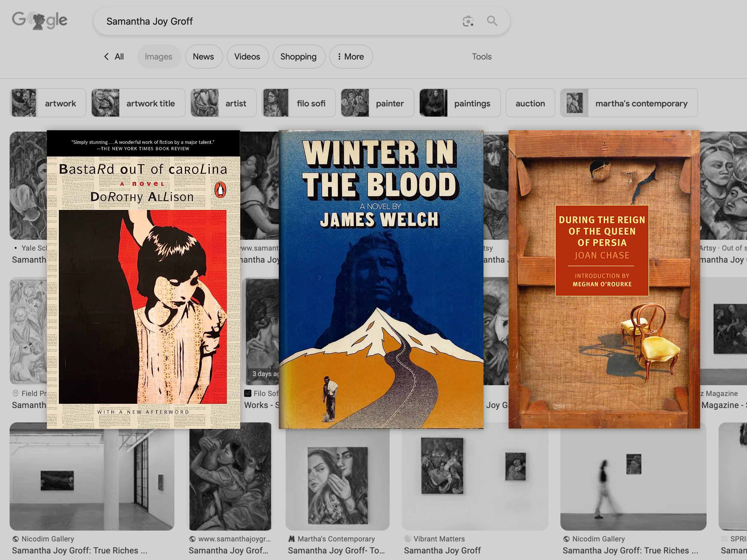The image size is (747, 560).
Task: Click the three-dot icon on More
Action: pyautogui.click(x=339, y=56)
